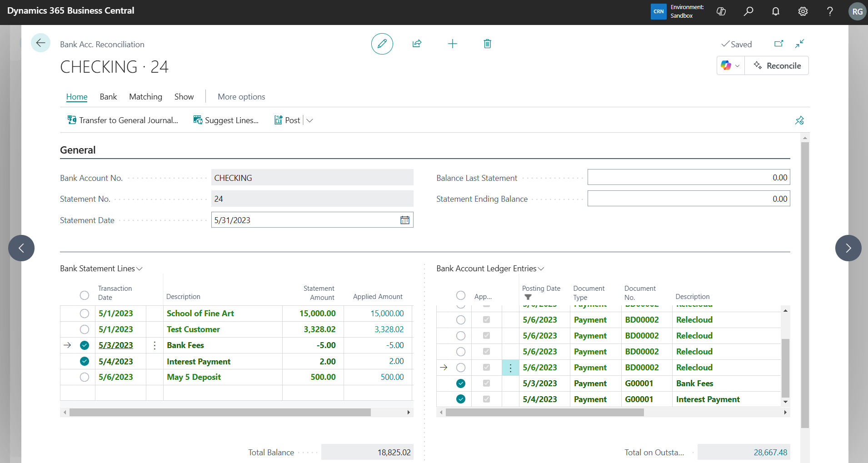
Task: Open row options for Bank Fees line
Action: point(155,345)
